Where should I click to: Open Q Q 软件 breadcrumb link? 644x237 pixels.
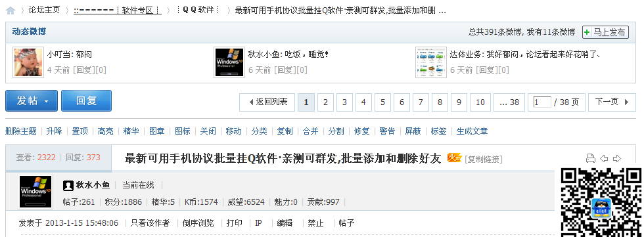198,11
